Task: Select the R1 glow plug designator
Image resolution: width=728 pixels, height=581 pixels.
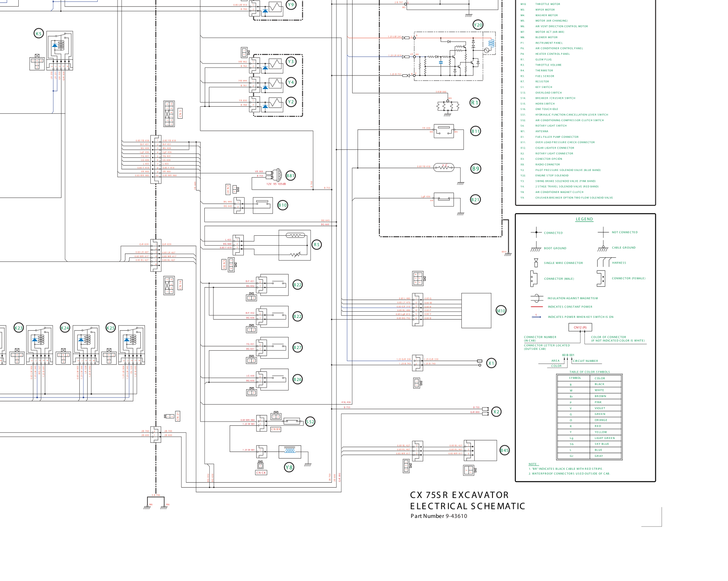Action: [x=475, y=103]
